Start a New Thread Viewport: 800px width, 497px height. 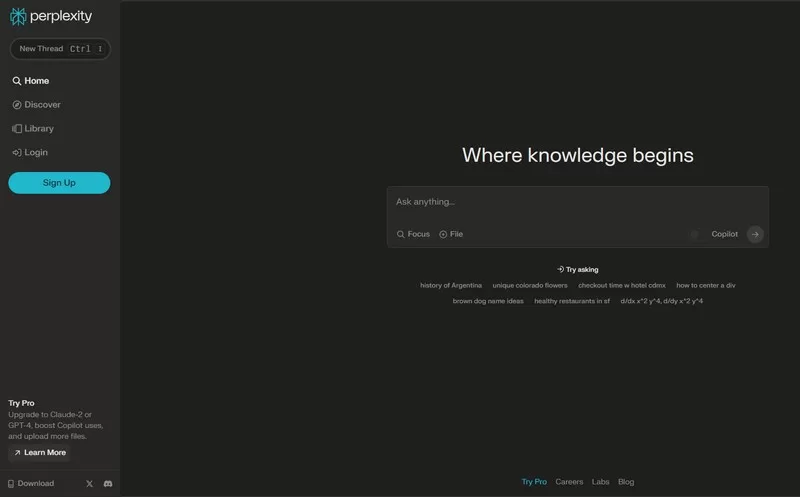coord(60,49)
